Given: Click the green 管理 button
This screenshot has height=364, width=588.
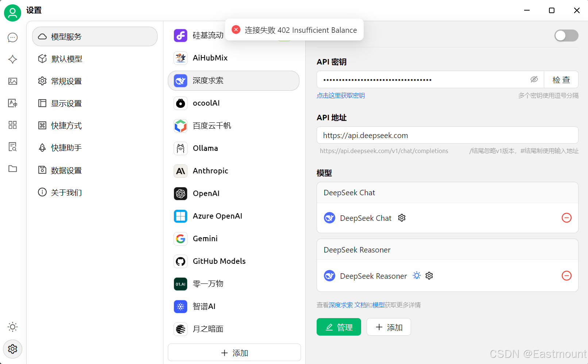Looking at the screenshot, I should tap(339, 327).
